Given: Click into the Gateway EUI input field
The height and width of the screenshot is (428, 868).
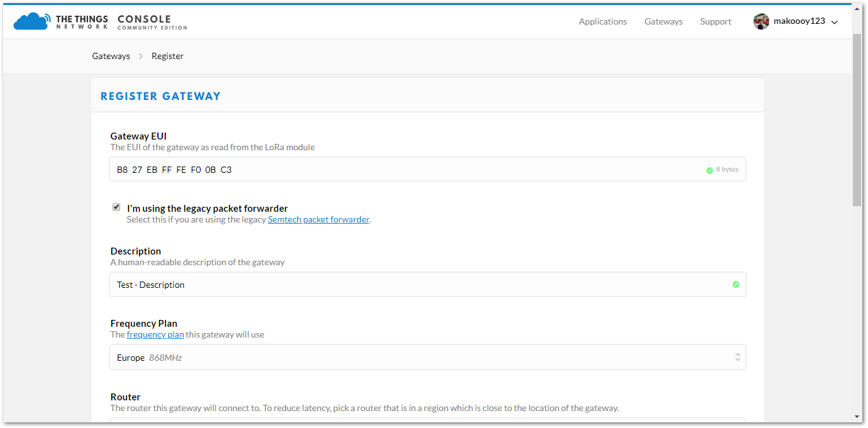Looking at the screenshot, I should click(403, 170).
